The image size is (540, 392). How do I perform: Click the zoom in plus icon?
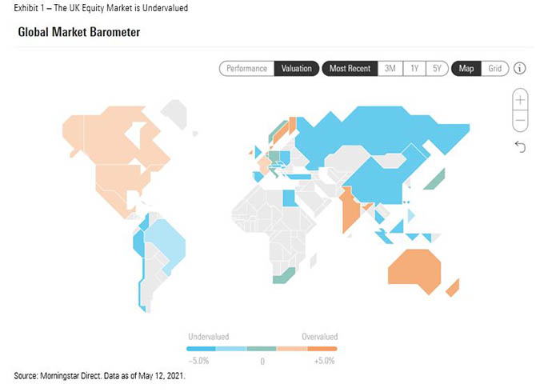(521, 100)
